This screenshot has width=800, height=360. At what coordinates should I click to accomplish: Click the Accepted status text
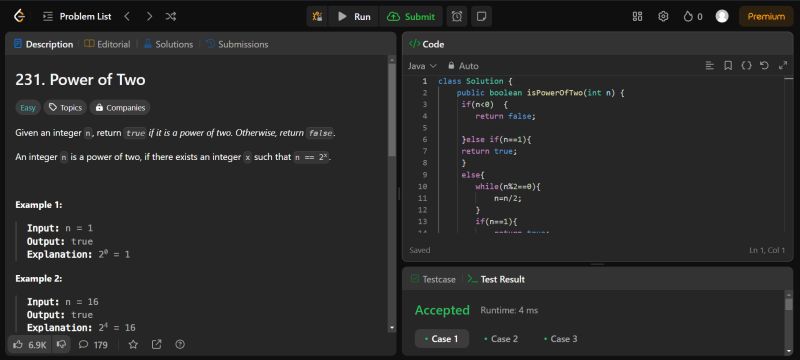tap(442, 310)
